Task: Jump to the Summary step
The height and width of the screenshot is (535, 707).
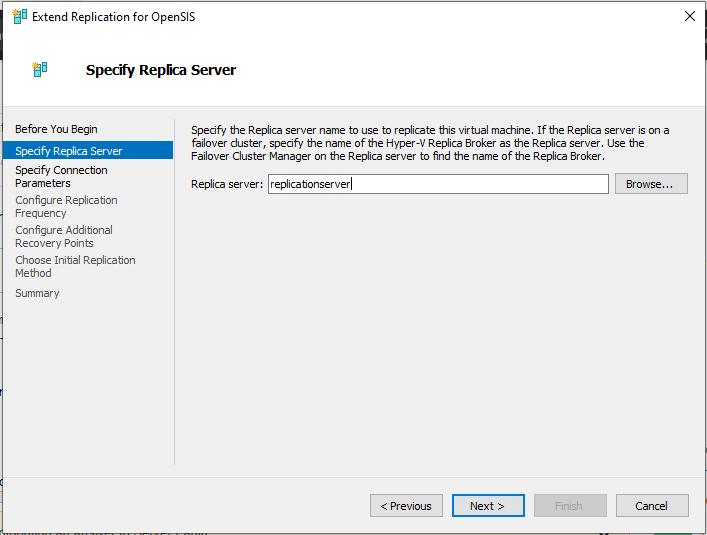Action: [37, 293]
